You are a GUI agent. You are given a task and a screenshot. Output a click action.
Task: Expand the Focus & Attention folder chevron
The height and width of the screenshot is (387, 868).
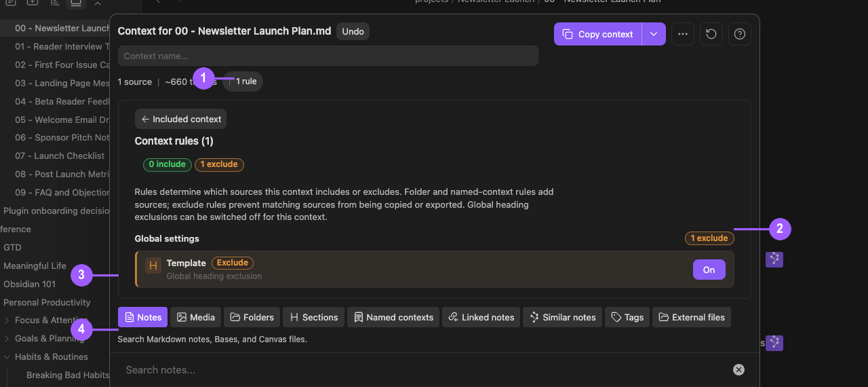point(7,320)
